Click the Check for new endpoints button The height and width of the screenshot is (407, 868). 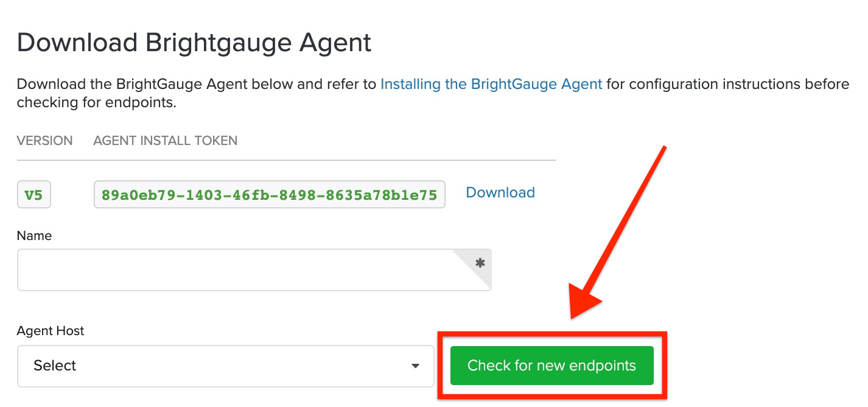click(x=551, y=366)
